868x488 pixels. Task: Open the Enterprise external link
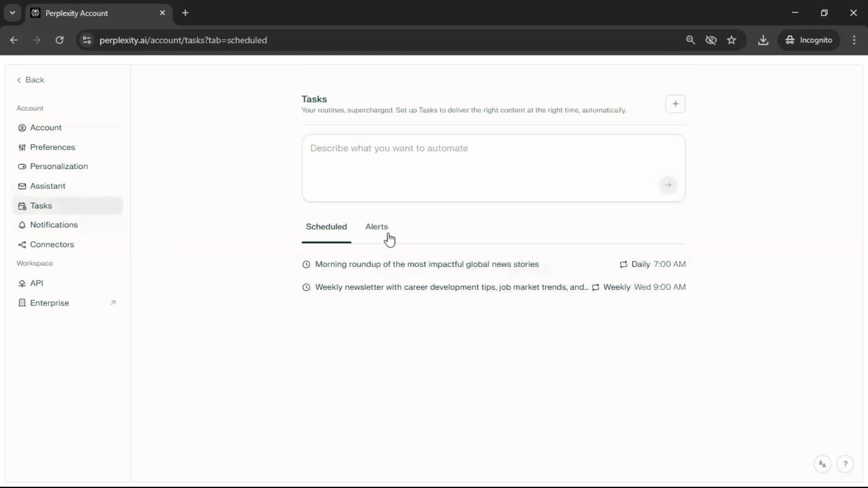pos(50,303)
